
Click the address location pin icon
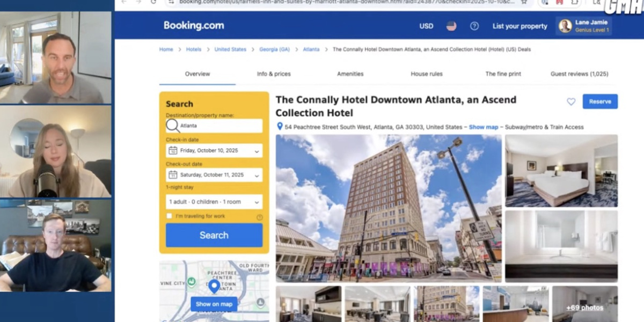point(280,127)
